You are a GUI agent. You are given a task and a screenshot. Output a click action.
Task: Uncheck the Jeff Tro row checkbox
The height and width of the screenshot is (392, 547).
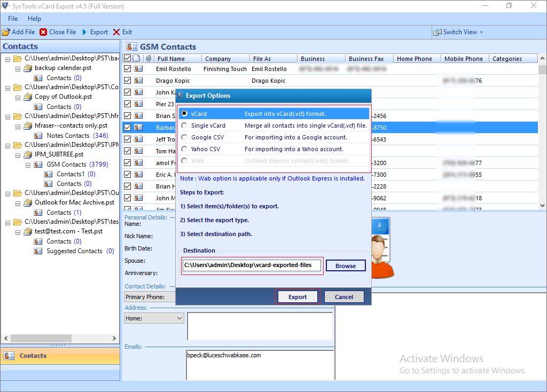pyautogui.click(x=127, y=139)
